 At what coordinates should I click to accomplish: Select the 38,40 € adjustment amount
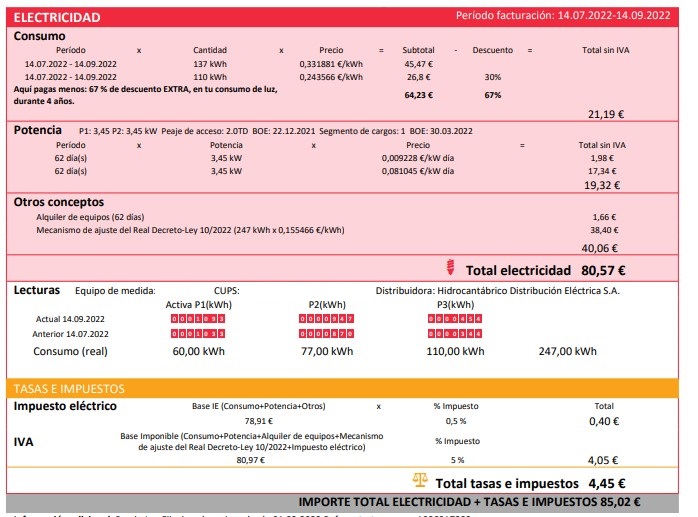coord(604,230)
